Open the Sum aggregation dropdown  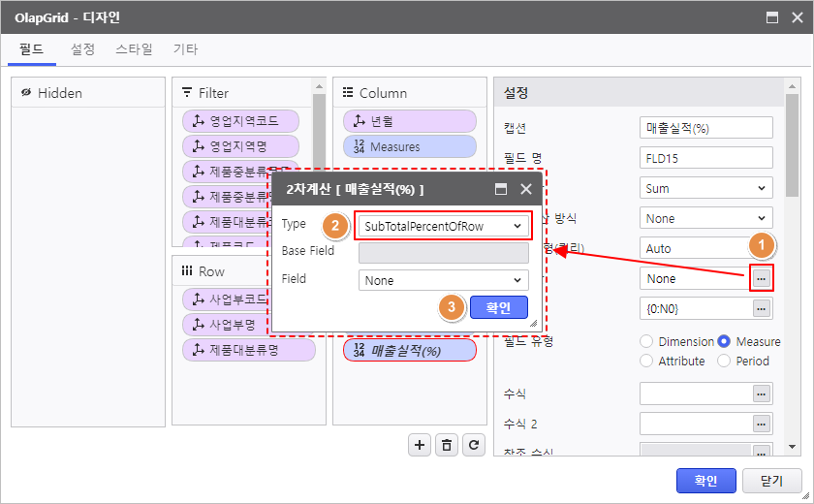click(705, 188)
